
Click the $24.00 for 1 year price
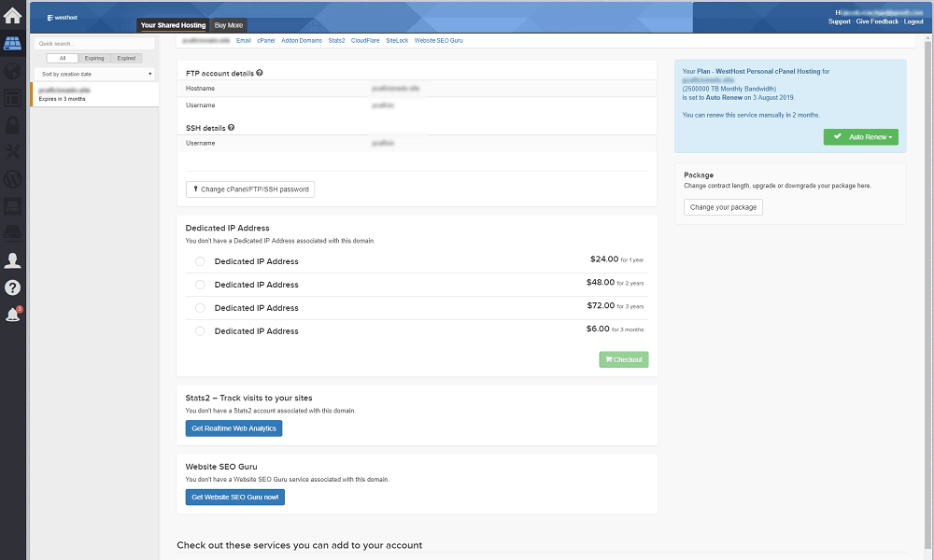click(x=616, y=259)
